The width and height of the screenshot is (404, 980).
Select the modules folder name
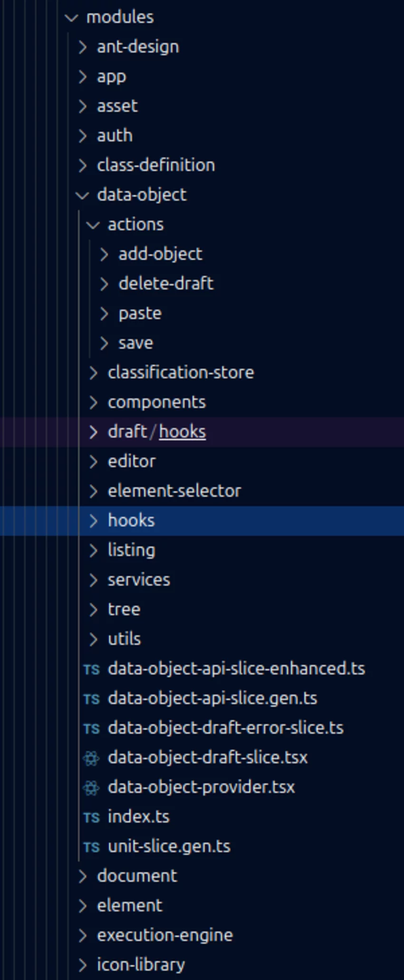pos(120,17)
